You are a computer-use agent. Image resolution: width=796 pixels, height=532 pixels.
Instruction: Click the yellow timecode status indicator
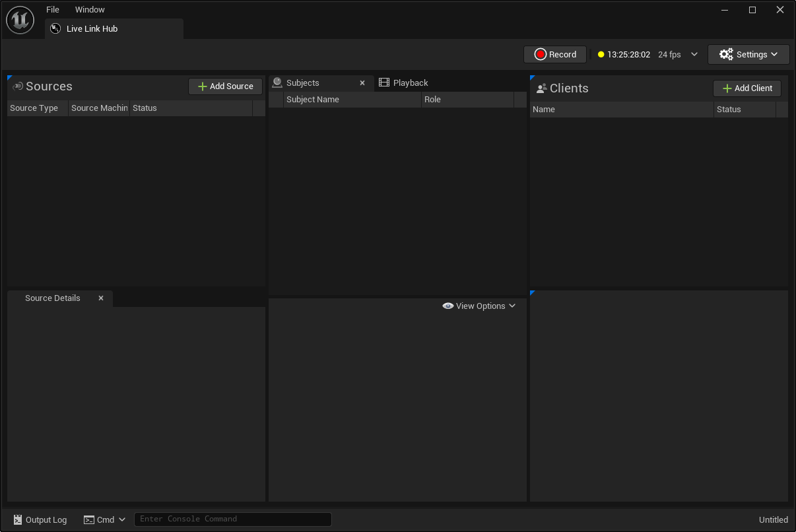[x=601, y=55]
